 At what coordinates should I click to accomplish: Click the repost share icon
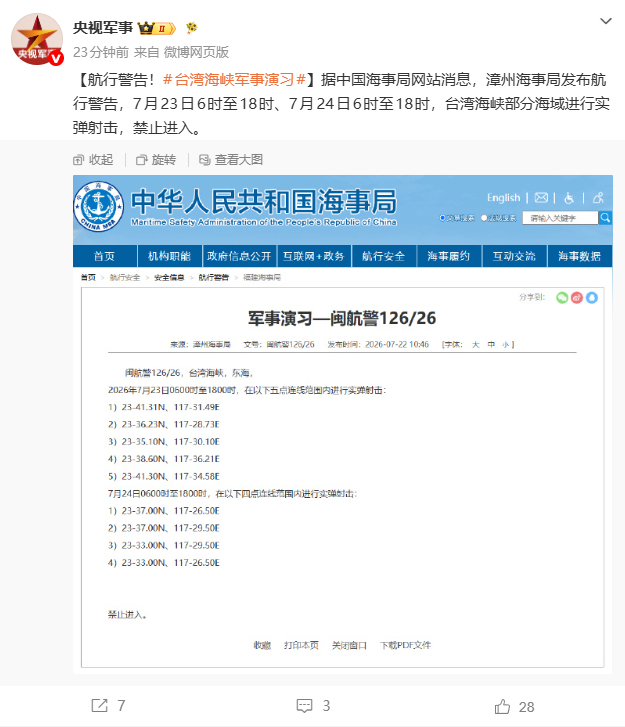(100, 706)
